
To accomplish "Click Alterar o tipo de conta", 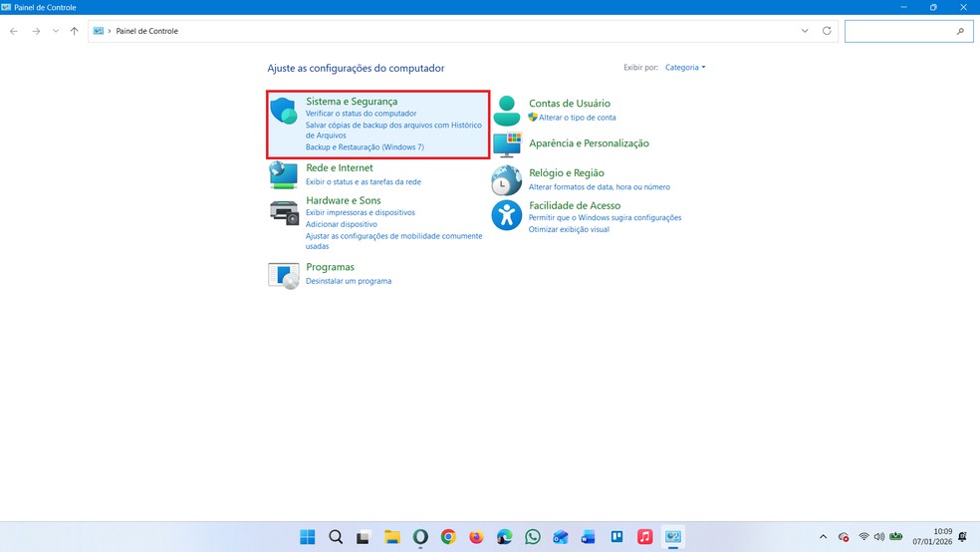I will click(577, 118).
